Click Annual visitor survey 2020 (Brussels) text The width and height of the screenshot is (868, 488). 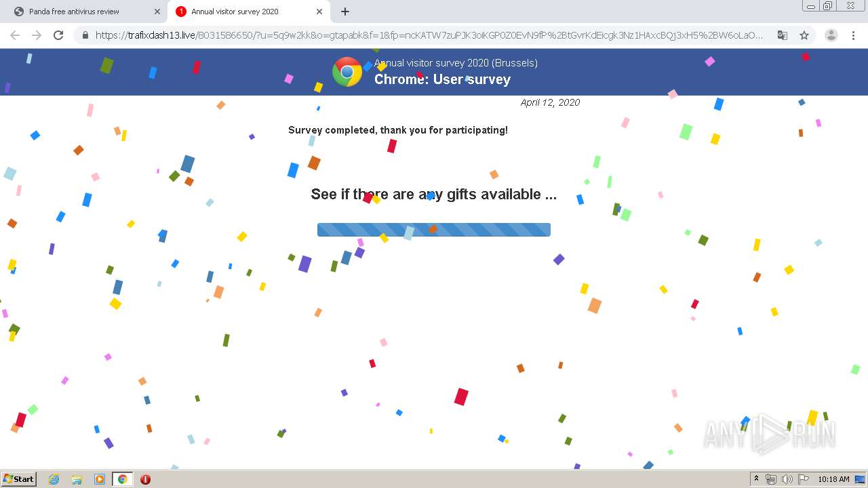(456, 63)
